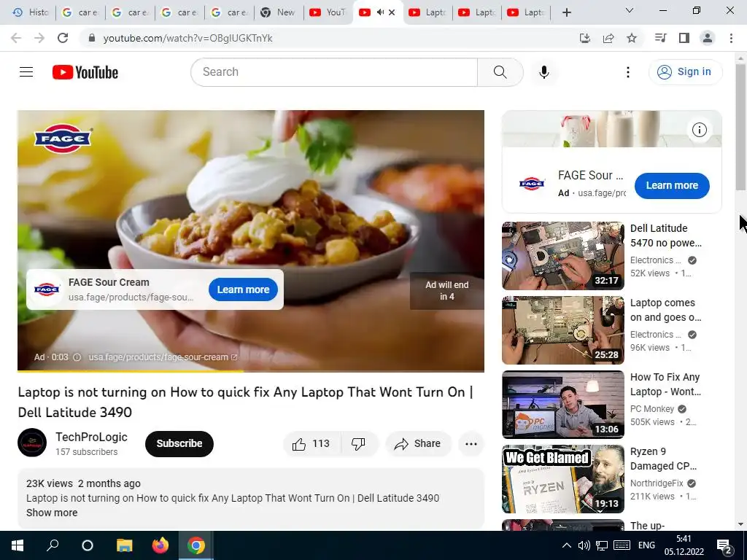Open Chrome three-dot menu
Viewport: 747px width, 560px height.
(x=731, y=38)
